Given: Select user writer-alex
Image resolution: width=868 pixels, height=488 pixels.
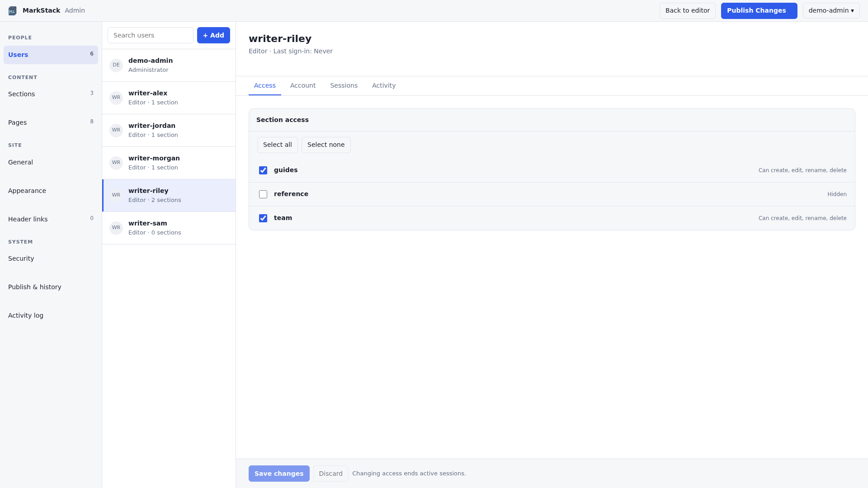Looking at the screenshot, I should tap(169, 98).
